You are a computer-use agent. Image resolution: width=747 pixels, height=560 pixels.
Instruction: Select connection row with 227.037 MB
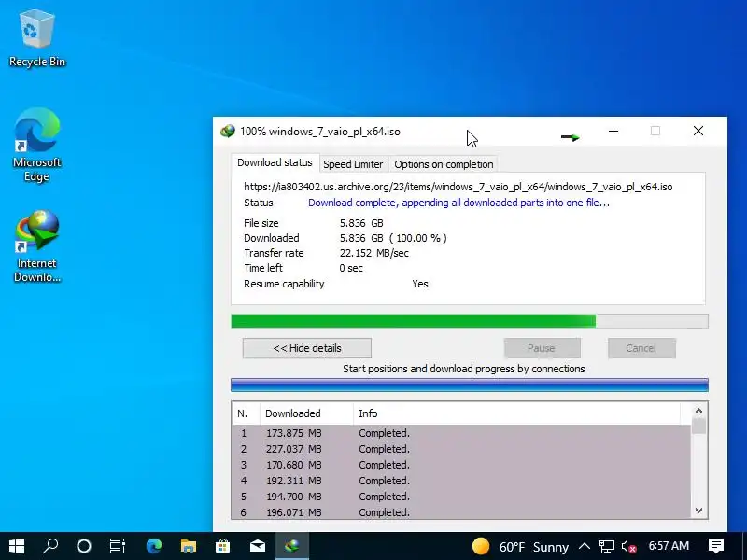click(x=461, y=449)
